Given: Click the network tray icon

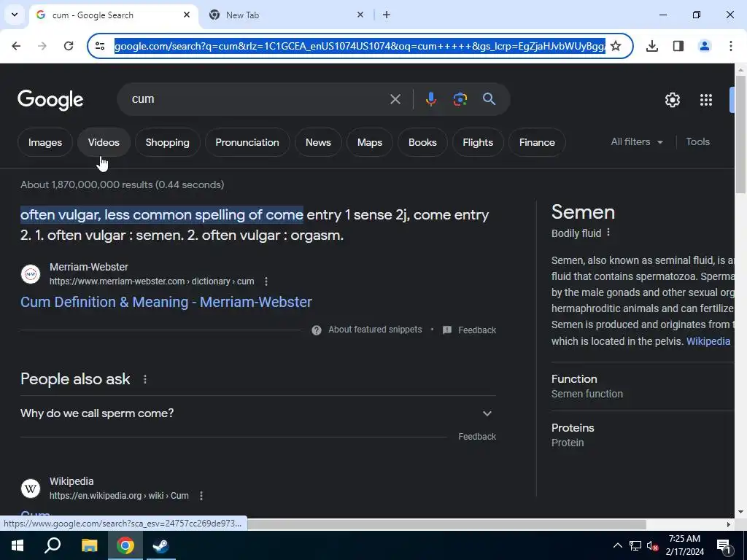Looking at the screenshot, I should (x=635, y=545).
